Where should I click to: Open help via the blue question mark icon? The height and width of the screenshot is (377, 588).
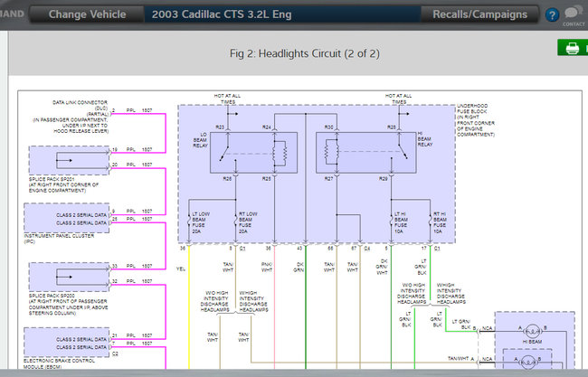(552, 15)
